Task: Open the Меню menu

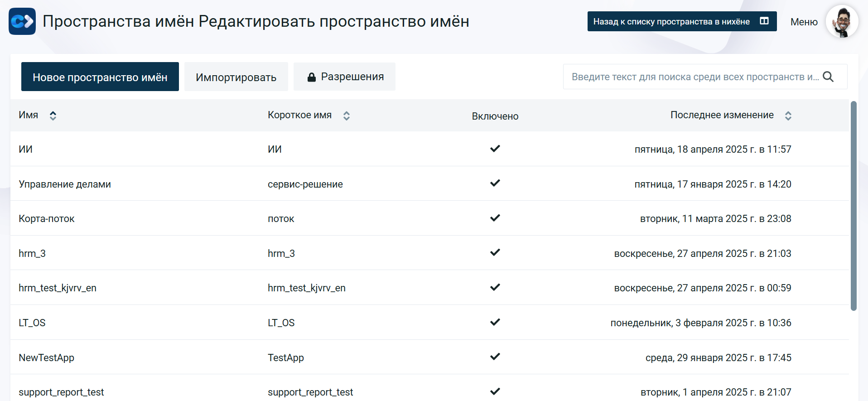Action: 804,22
